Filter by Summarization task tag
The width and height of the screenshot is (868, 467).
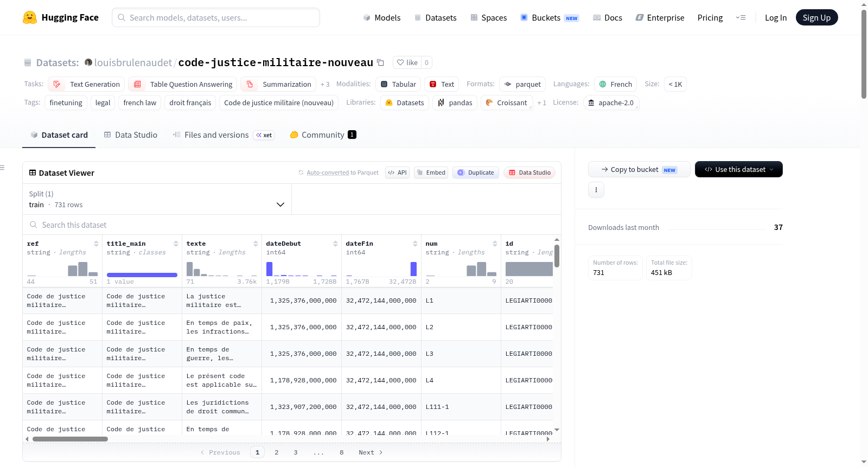click(x=279, y=84)
